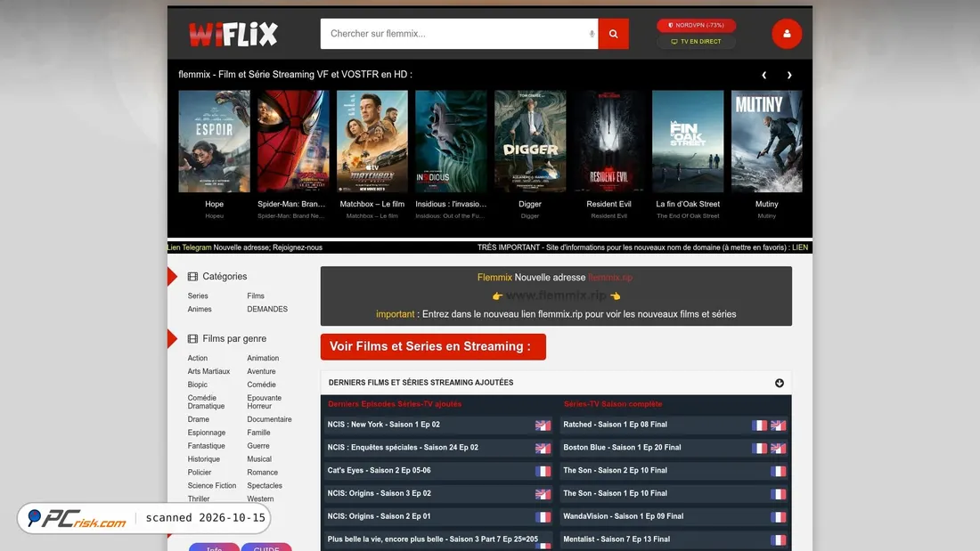Screen dimensions: 980x551
Task: Click the Voir Films et Series en Streaming banner
Action: (433, 347)
